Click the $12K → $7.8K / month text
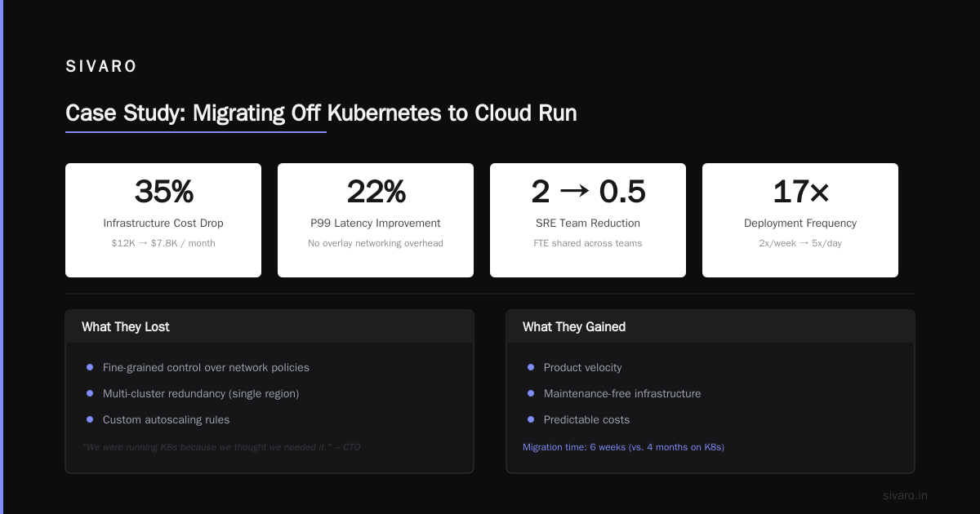Viewport: 980px width, 514px height. (x=163, y=243)
